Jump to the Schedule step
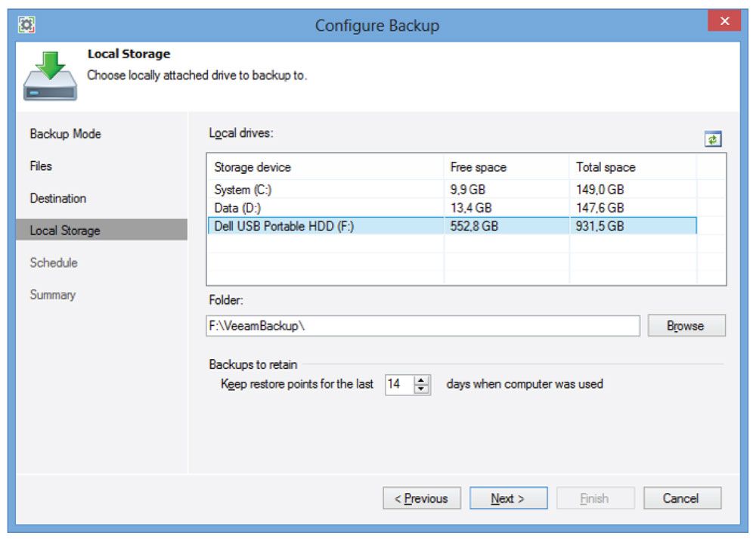The width and height of the screenshot is (756, 539). click(x=54, y=262)
